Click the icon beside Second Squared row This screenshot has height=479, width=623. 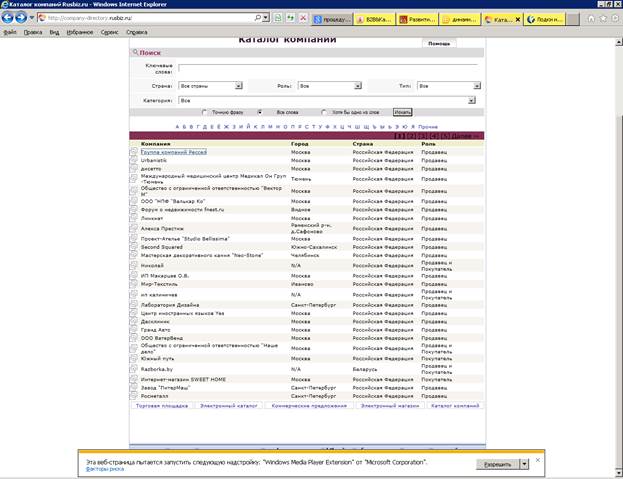click(134, 248)
